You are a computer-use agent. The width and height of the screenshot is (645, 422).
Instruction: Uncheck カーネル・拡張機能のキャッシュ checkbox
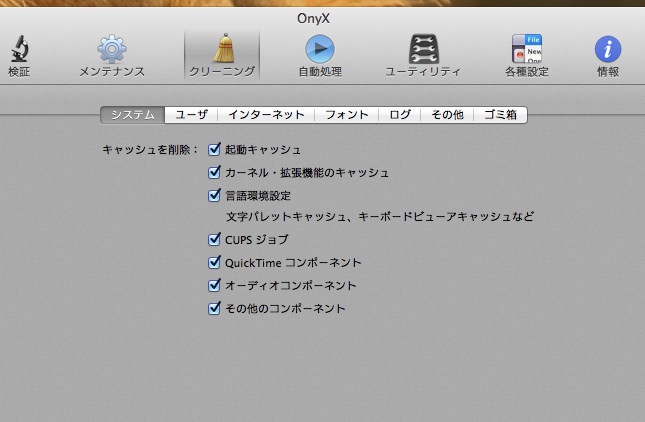(214, 172)
